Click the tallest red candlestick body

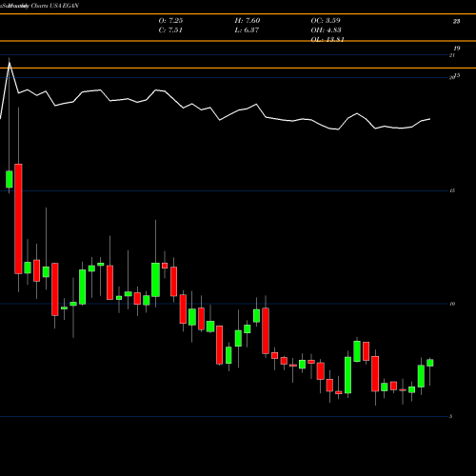click(18, 219)
